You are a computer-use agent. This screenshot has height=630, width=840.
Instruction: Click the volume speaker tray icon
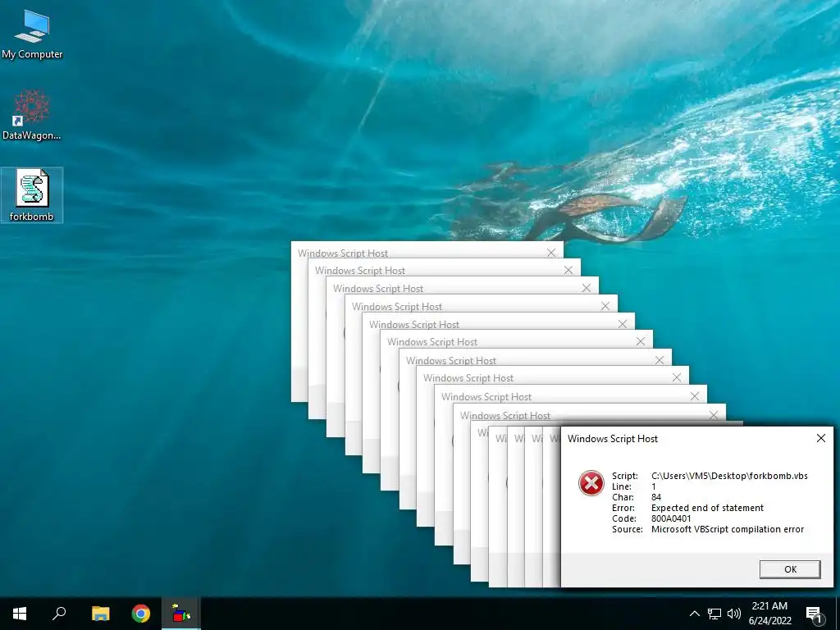(x=734, y=614)
